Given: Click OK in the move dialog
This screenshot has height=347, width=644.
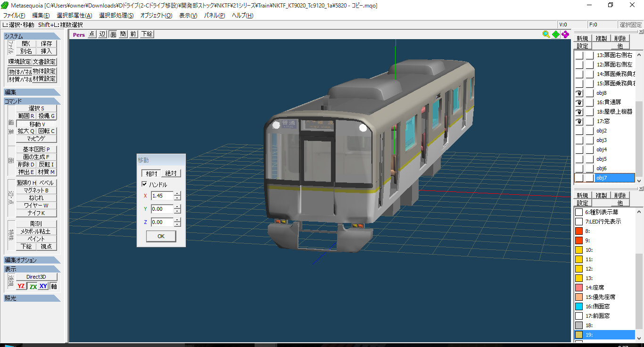Looking at the screenshot, I should click(x=161, y=236).
